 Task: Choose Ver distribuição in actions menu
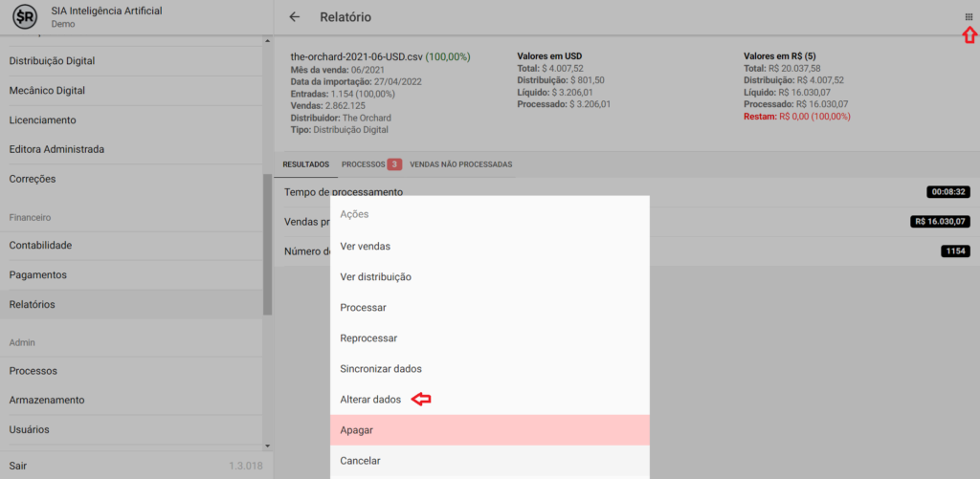click(x=375, y=276)
